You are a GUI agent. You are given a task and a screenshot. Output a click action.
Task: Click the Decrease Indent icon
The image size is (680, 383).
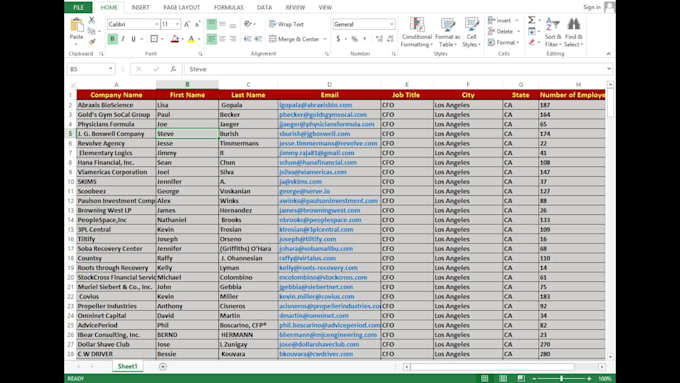coord(247,39)
